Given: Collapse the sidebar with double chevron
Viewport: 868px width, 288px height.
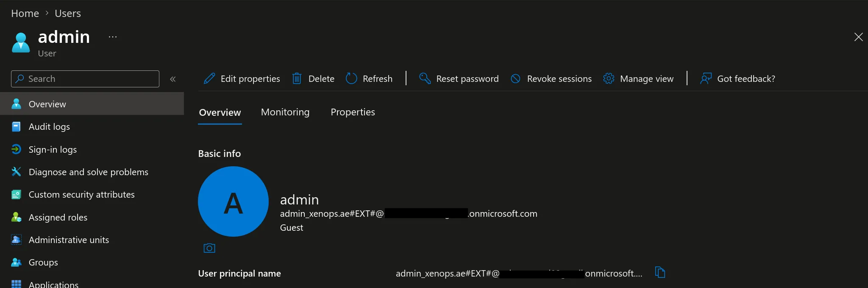Looking at the screenshot, I should [173, 79].
